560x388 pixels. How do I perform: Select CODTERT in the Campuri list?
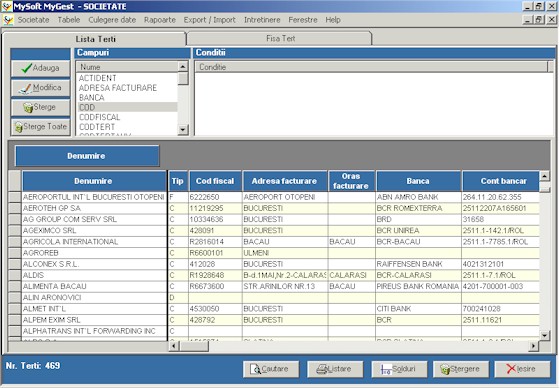(x=128, y=127)
